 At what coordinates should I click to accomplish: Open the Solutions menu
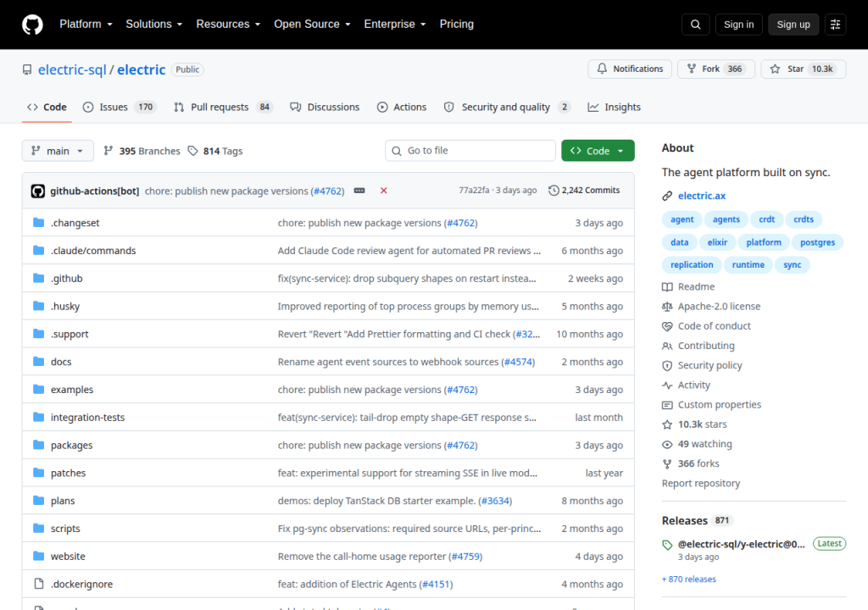(154, 25)
